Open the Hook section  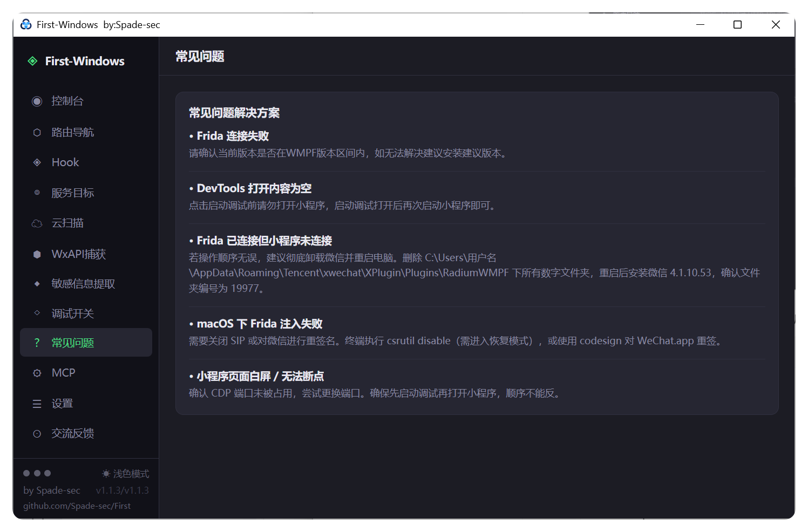86,162
